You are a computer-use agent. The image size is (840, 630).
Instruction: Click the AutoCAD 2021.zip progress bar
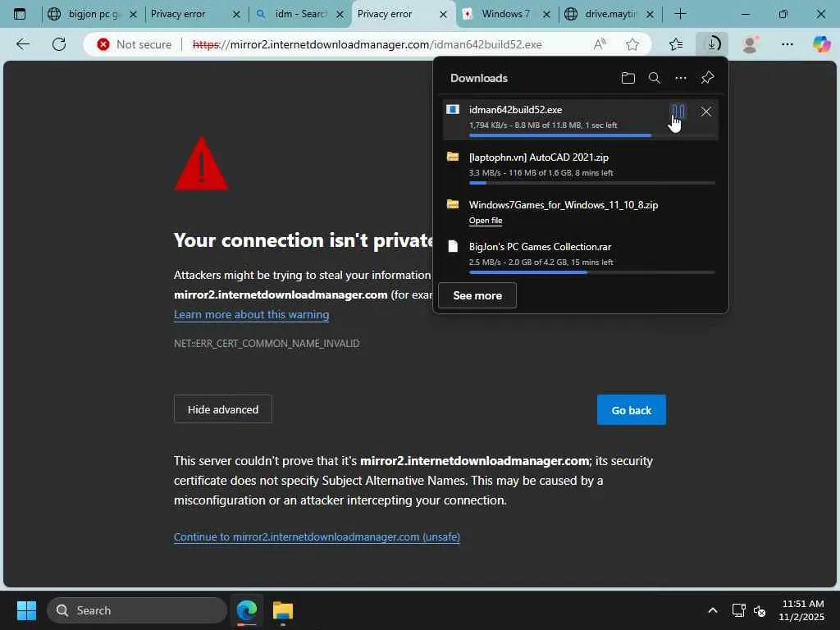click(592, 183)
